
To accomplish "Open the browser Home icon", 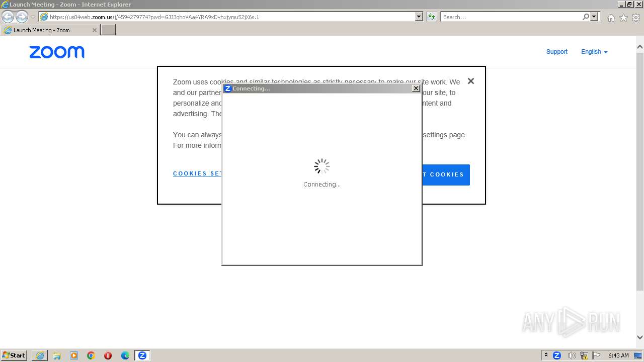I will (x=611, y=18).
